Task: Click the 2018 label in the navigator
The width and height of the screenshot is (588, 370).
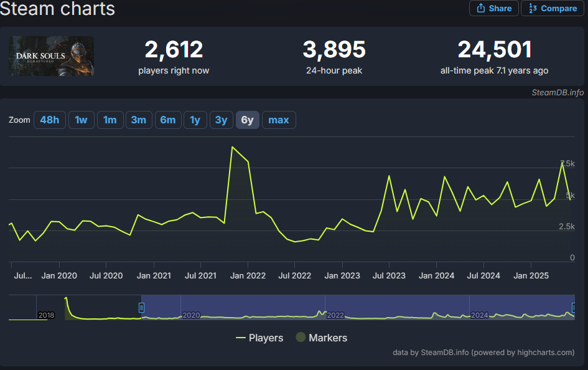Action: pyautogui.click(x=47, y=315)
